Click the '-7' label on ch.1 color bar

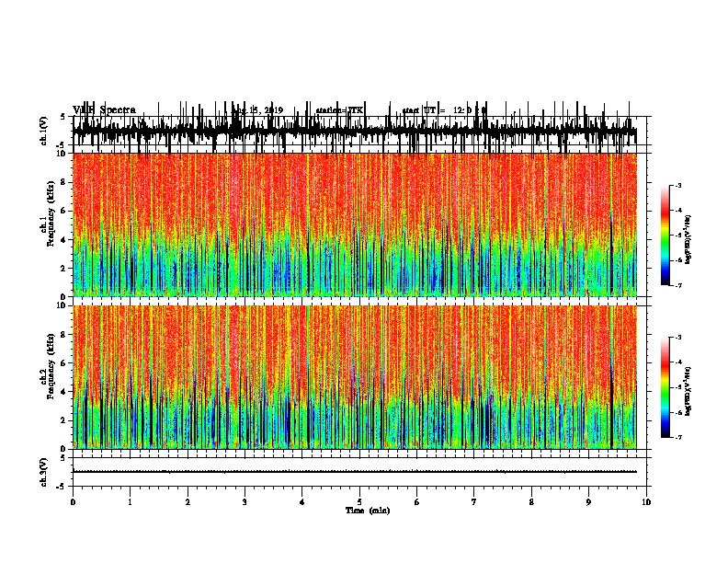tap(677, 285)
